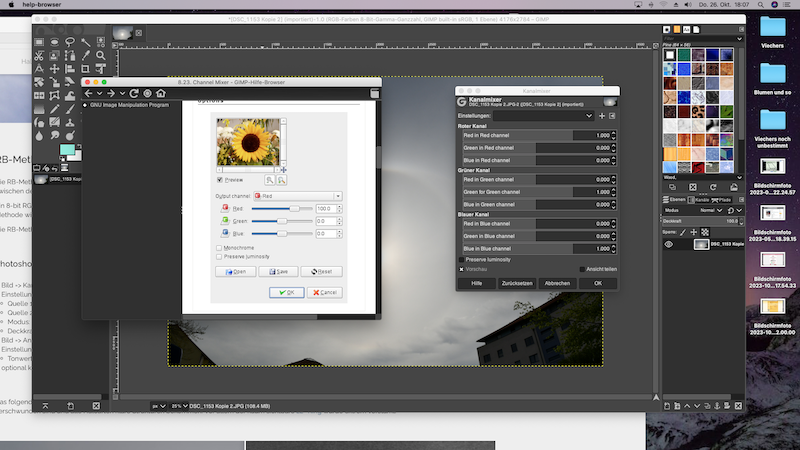Click the home icon in the help browser

pos(163,93)
